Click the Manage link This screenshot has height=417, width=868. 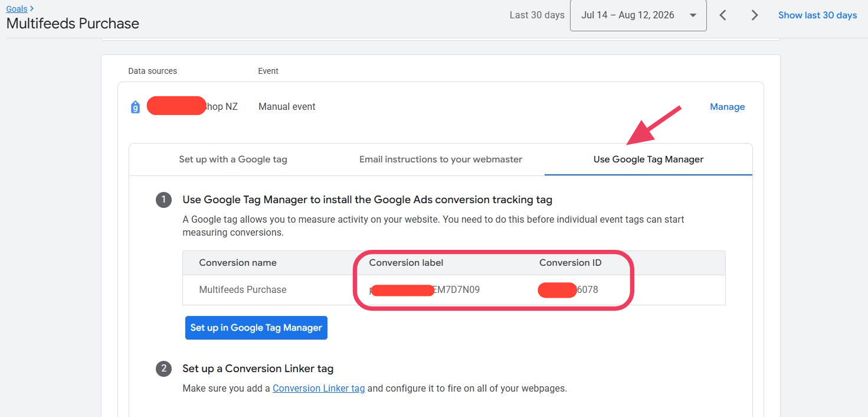click(727, 107)
